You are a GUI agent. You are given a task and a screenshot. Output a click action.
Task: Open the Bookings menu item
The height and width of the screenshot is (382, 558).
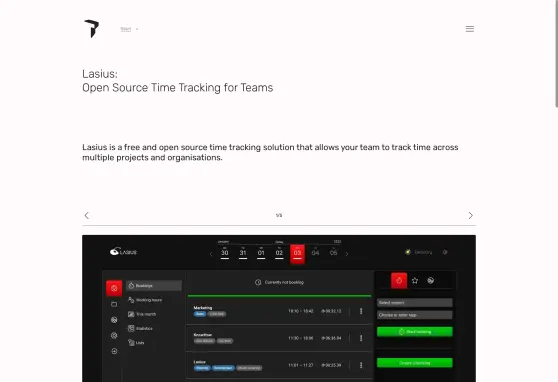[x=154, y=286]
